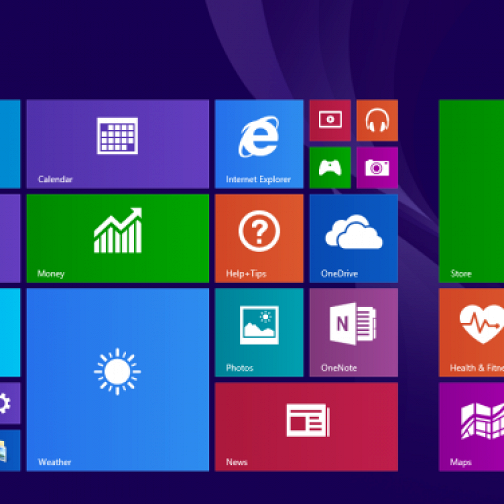Open the Camera tile

pyautogui.click(x=377, y=168)
